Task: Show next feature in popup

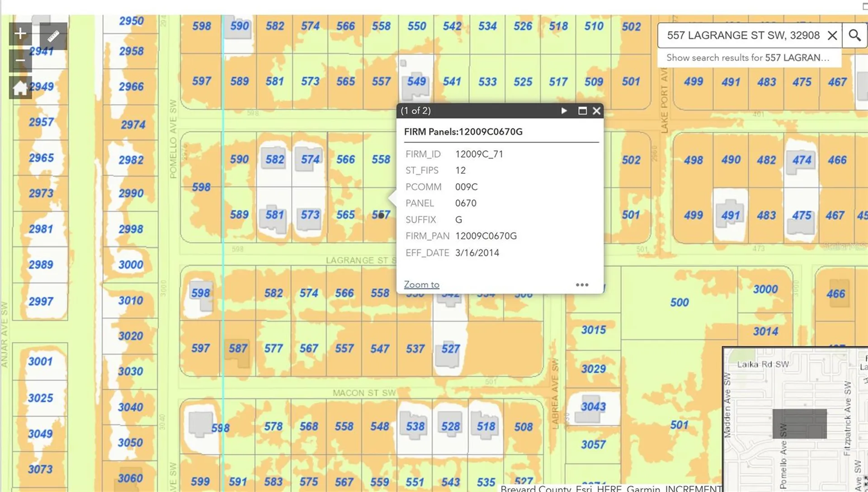Action: pyautogui.click(x=564, y=111)
